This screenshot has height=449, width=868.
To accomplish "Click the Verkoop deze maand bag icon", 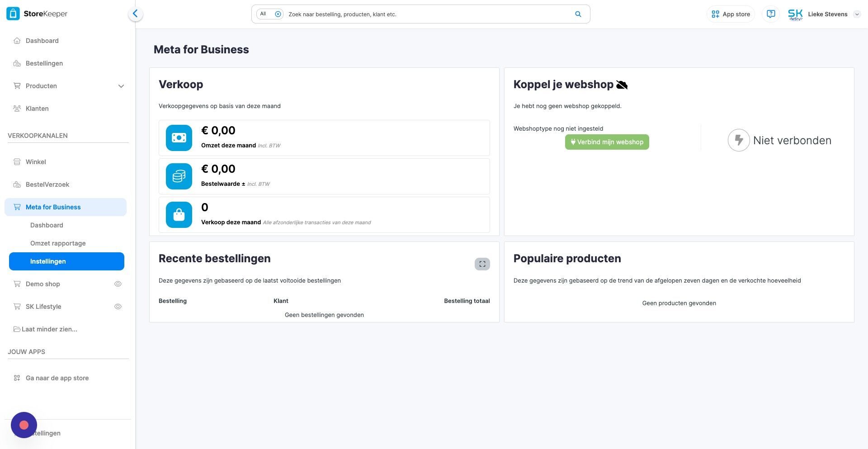I will click(179, 215).
